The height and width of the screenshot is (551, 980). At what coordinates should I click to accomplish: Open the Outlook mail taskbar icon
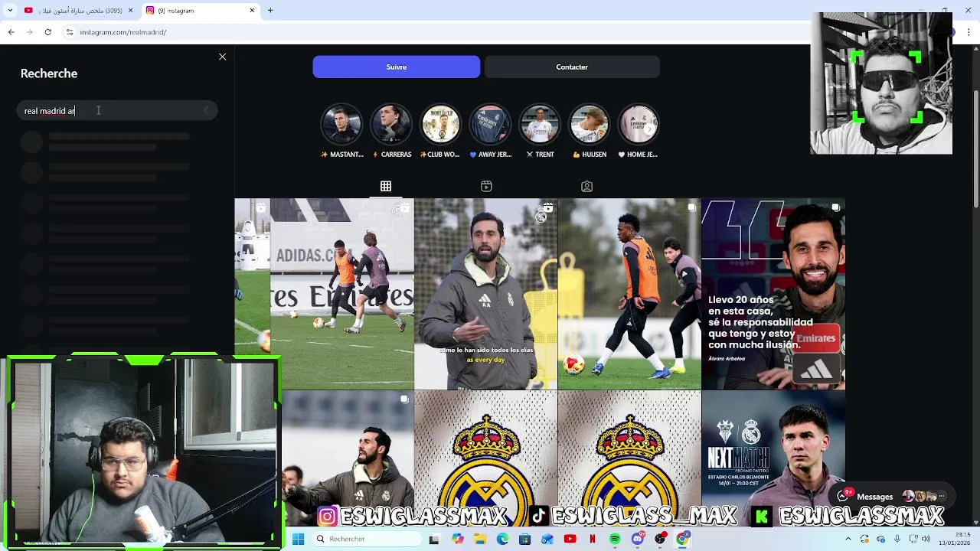coord(547,539)
